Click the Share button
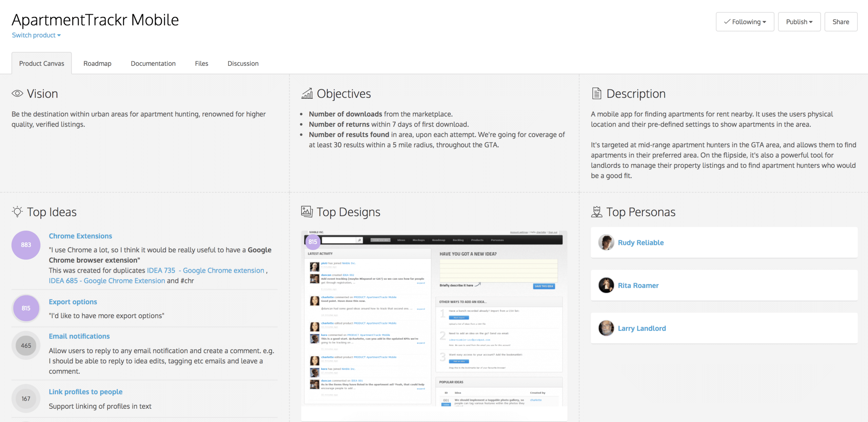 pos(841,22)
